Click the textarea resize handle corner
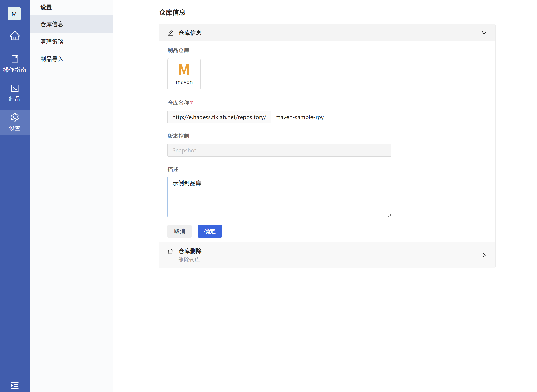 point(389,215)
